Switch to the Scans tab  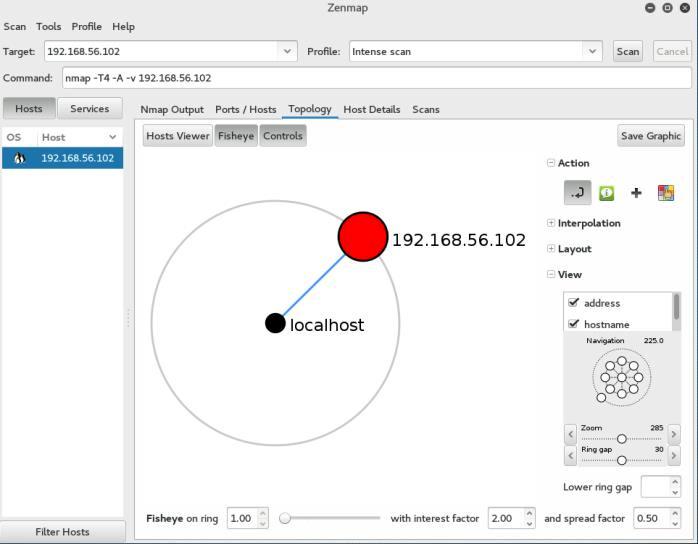(x=426, y=110)
